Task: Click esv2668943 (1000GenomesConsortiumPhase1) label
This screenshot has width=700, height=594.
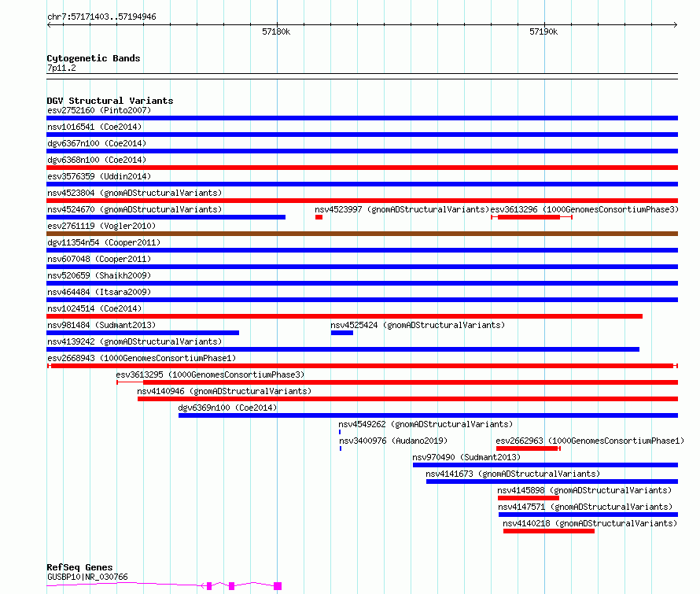Action: pos(142,358)
